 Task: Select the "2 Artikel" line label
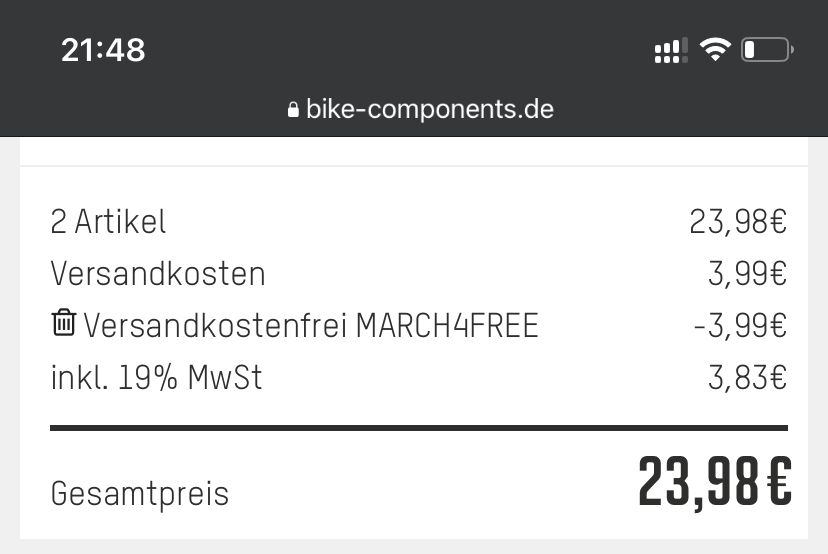tap(108, 221)
